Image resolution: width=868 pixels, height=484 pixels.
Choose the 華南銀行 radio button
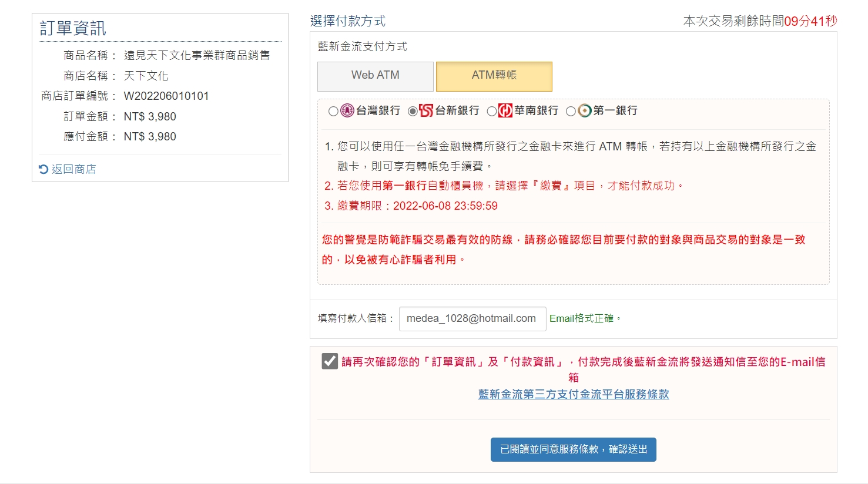point(492,111)
